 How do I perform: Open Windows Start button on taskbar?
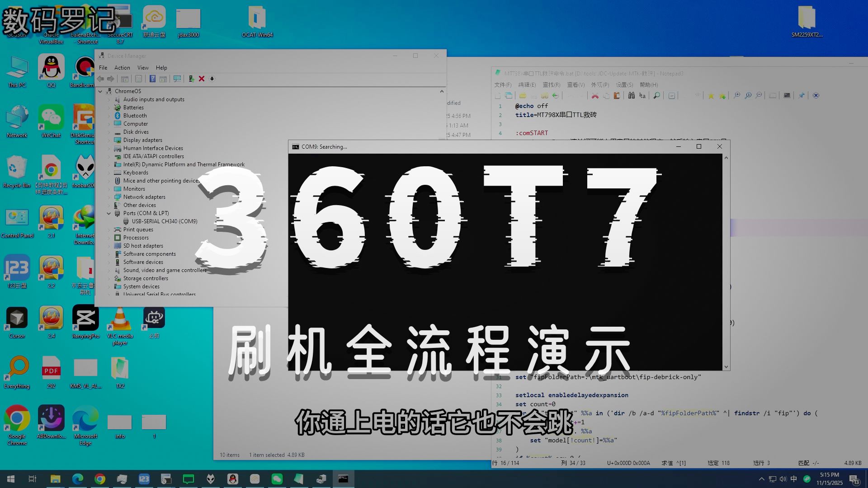(11, 479)
